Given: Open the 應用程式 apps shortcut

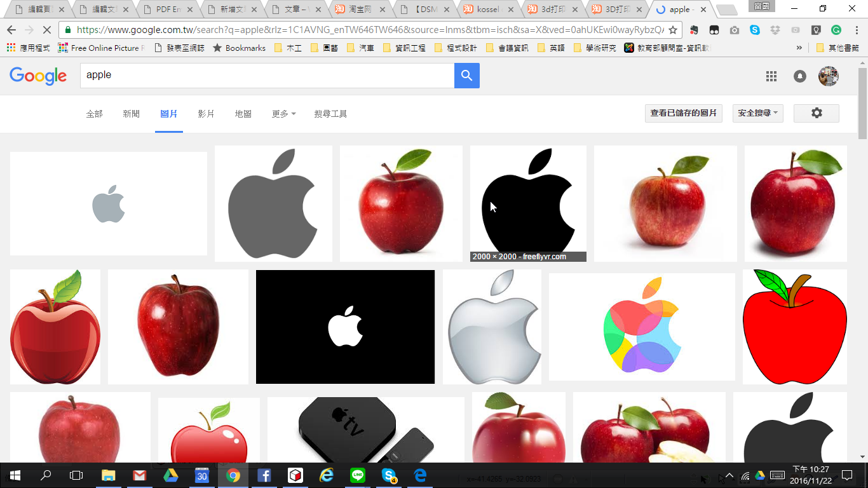Looking at the screenshot, I should pos(28,48).
